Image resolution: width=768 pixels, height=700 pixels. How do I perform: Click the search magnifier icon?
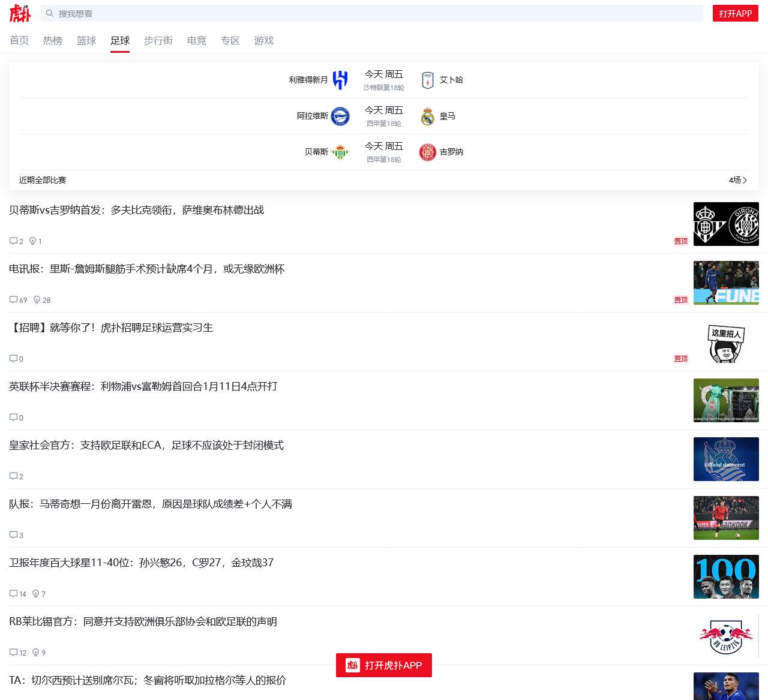[x=50, y=13]
